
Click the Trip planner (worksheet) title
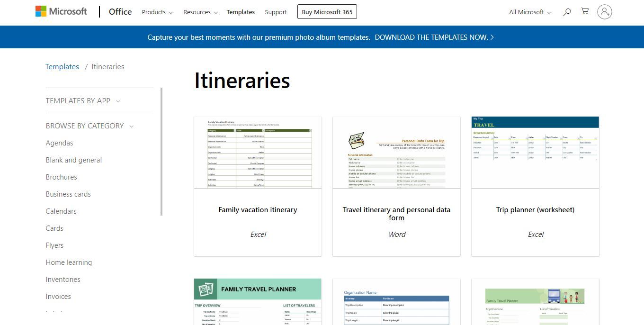tap(536, 210)
